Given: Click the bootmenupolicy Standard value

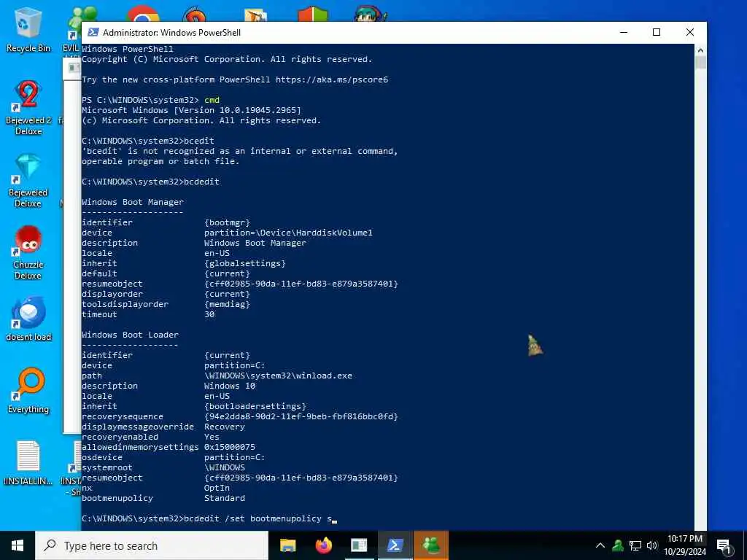Looking at the screenshot, I should pos(225,498).
